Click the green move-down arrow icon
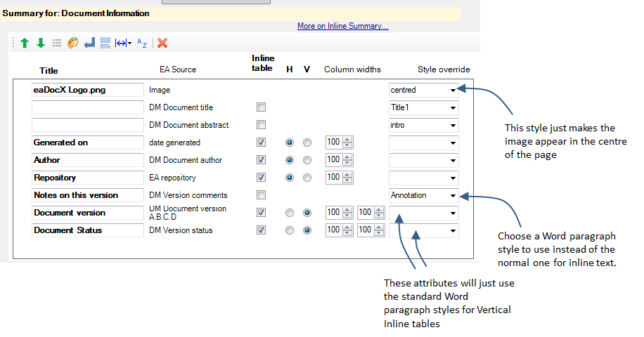The image size is (644, 337). click(x=41, y=43)
